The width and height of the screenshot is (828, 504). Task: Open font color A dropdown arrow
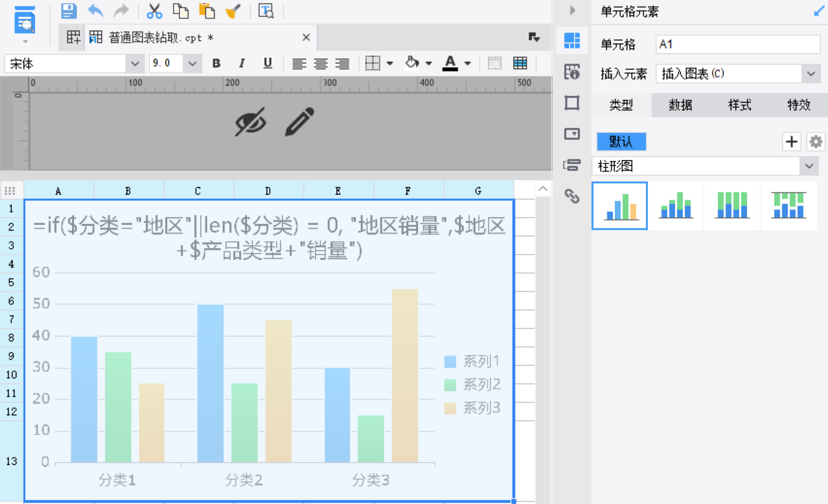click(467, 63)
